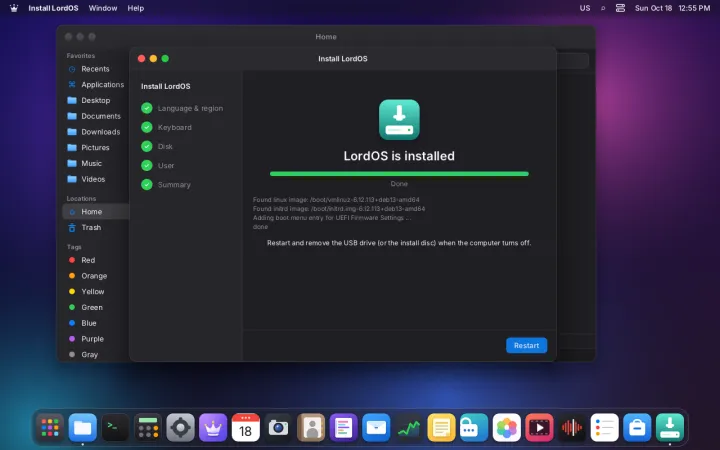The width and height of the screenshot is (720, 450).
Task: Open the Calendar app showing 18
Action: (246, 428)
